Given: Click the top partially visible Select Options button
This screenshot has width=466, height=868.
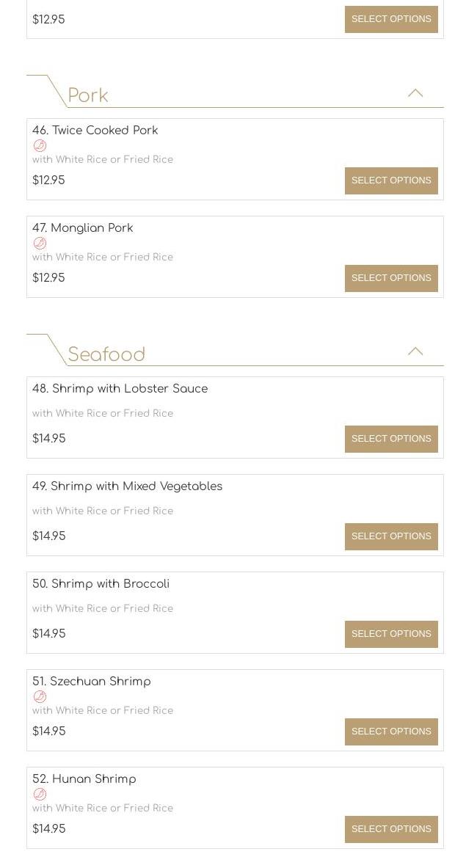Looking at the screenshot, I should tap(391, 19).
